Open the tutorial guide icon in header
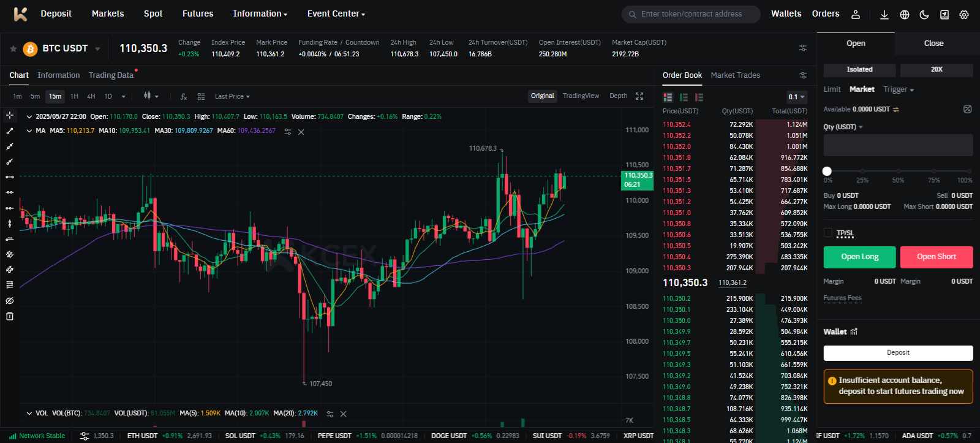Viewport: 980px width, 443px height. click(944, 15)
